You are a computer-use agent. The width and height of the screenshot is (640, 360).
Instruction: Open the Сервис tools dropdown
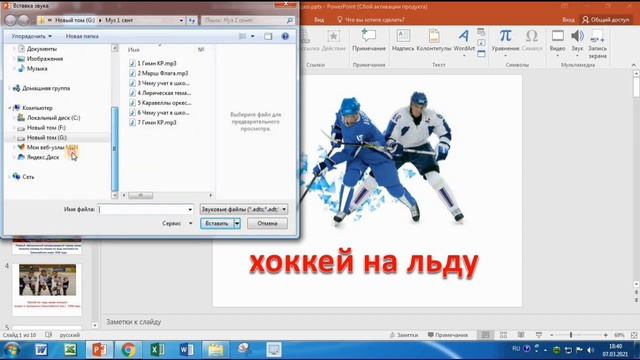click(x=177, y=223)
